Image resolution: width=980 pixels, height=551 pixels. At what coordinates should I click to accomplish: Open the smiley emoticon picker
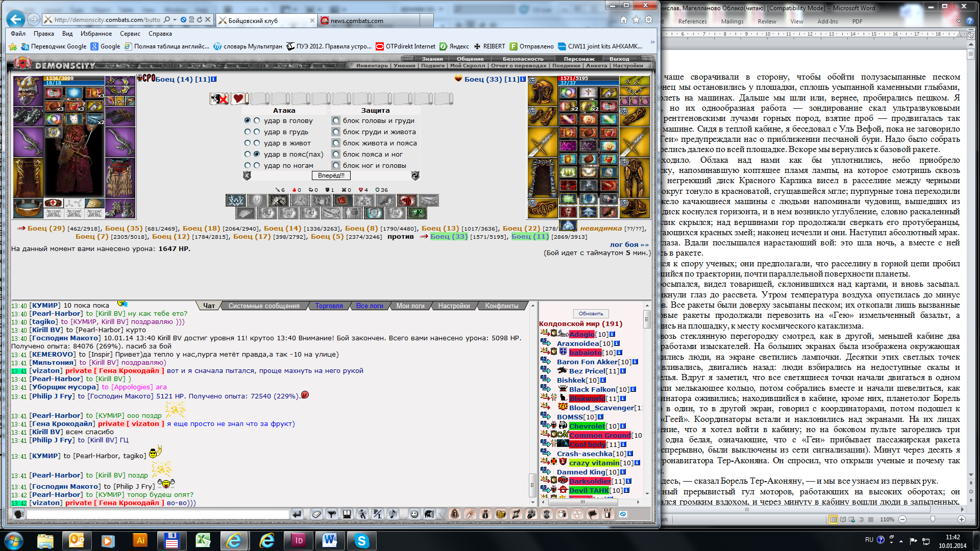click(x=414, y=514)
